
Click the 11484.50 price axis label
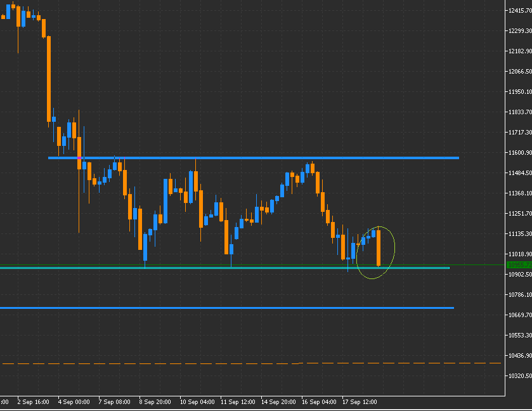click(x=520, y=173)
